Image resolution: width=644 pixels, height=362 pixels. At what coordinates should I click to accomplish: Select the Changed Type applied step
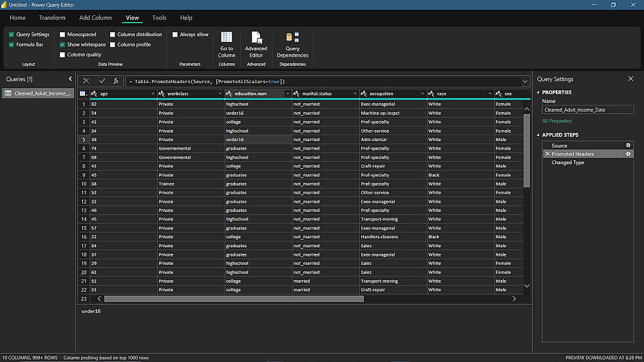coord(567,162)
